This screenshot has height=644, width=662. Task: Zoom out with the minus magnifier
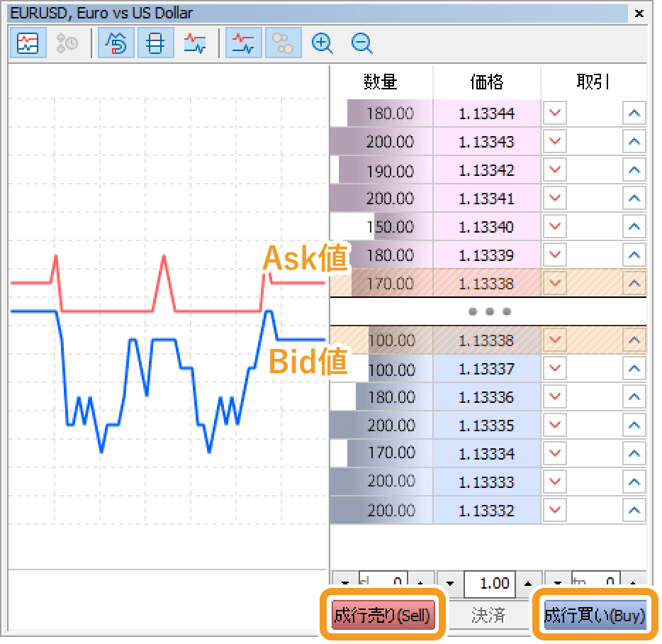[x=361, y=43]
